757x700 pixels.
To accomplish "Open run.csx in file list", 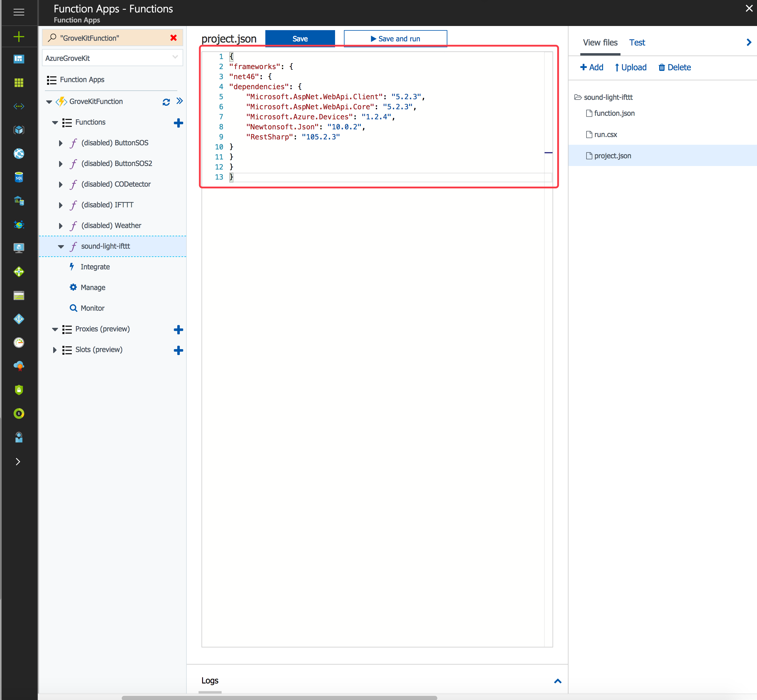I will click(605, 134).
